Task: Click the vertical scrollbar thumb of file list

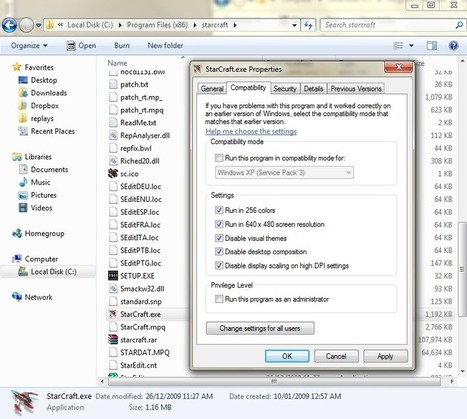Action: click(462, 269)
